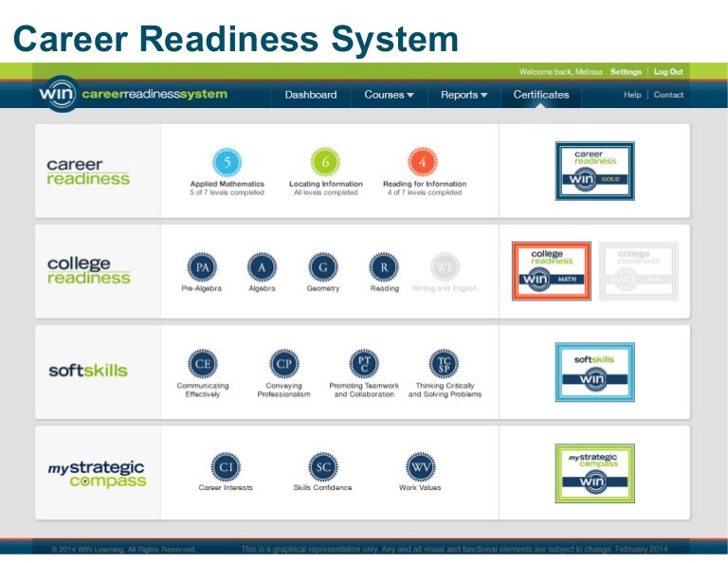Screen dimensions: 728x563
Task: Select the Geometry G badge
Action: coord(322,267)
